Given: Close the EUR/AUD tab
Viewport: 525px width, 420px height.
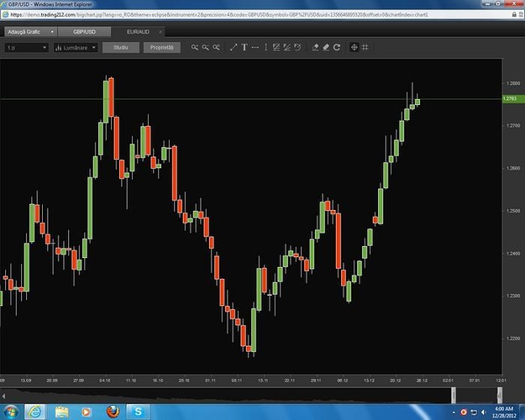Looking at the screenshot, I should [x=160, y=32].
